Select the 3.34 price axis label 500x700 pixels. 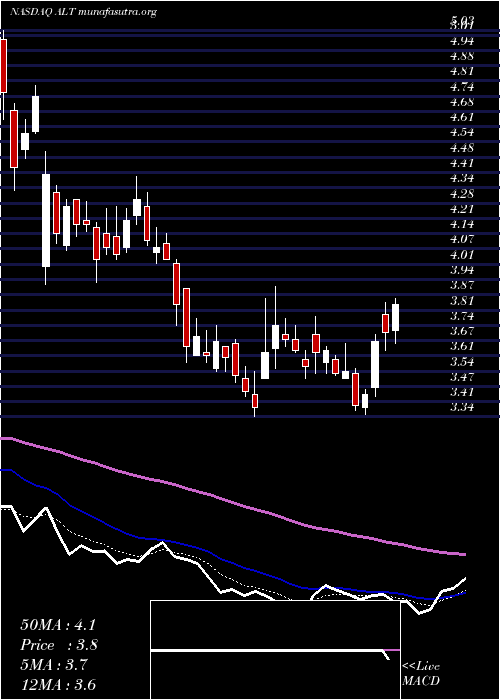(x=462, y=408)
